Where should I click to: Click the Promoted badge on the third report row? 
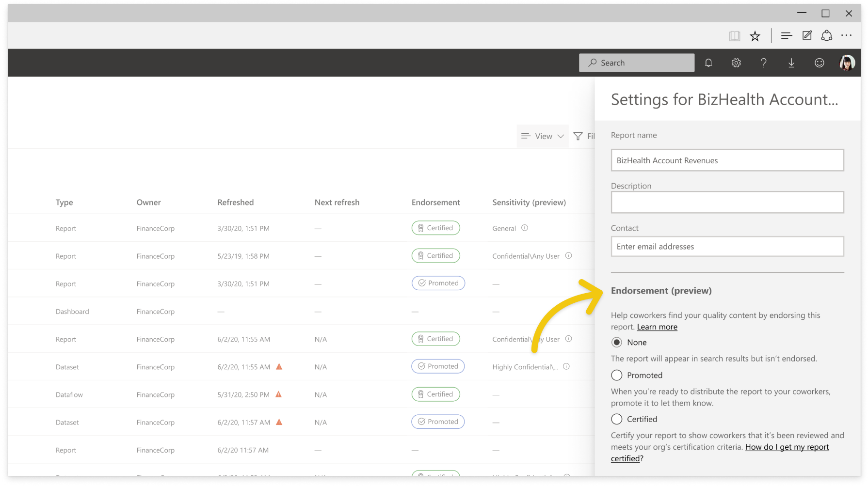pyautogui.click(x=438, y=283)
